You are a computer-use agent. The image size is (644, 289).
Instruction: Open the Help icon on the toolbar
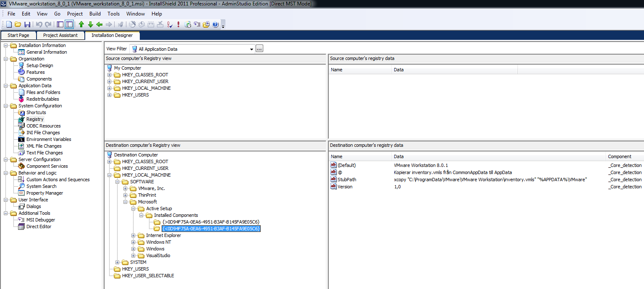click(215, 24)
